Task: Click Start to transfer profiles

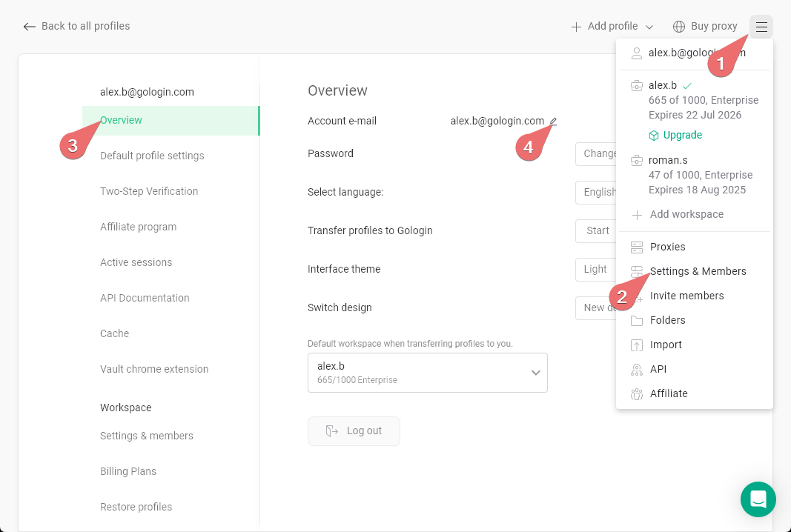Action: pyautogui.click(x=596, y=231)
